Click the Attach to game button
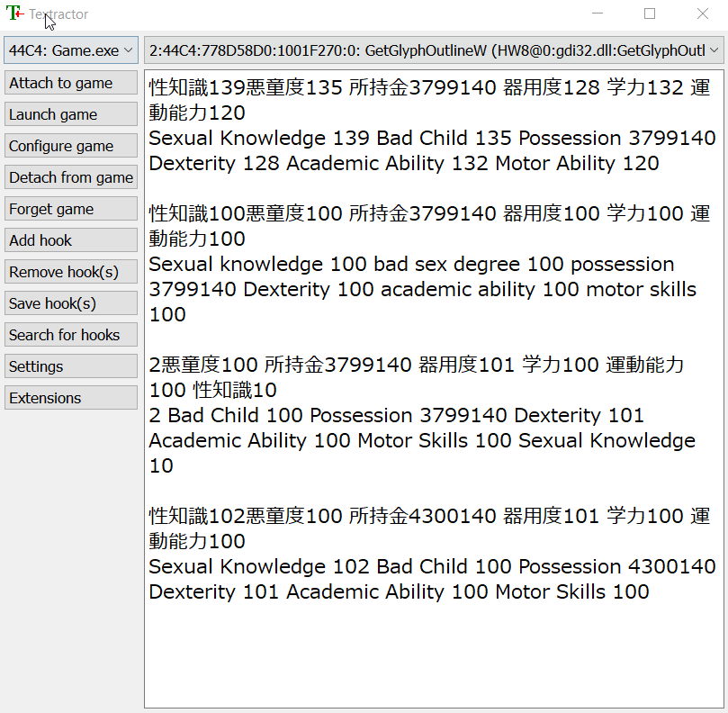Screen dimensions: 728x713 [x=70, y=83]
